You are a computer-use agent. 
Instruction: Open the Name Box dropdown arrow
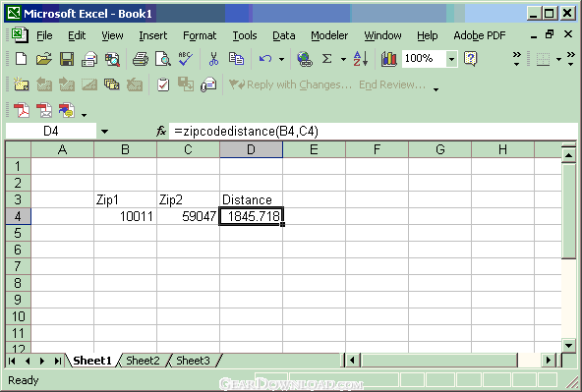(104, 132)
